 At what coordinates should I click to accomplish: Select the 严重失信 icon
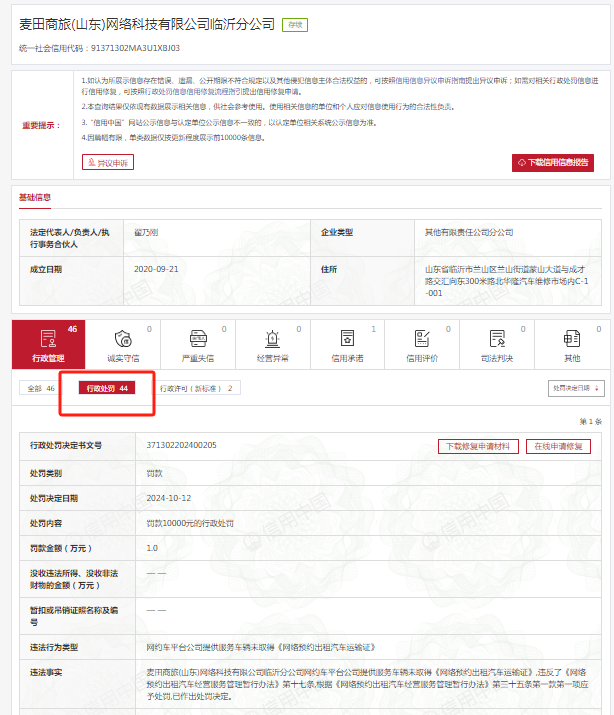point(198,339)
